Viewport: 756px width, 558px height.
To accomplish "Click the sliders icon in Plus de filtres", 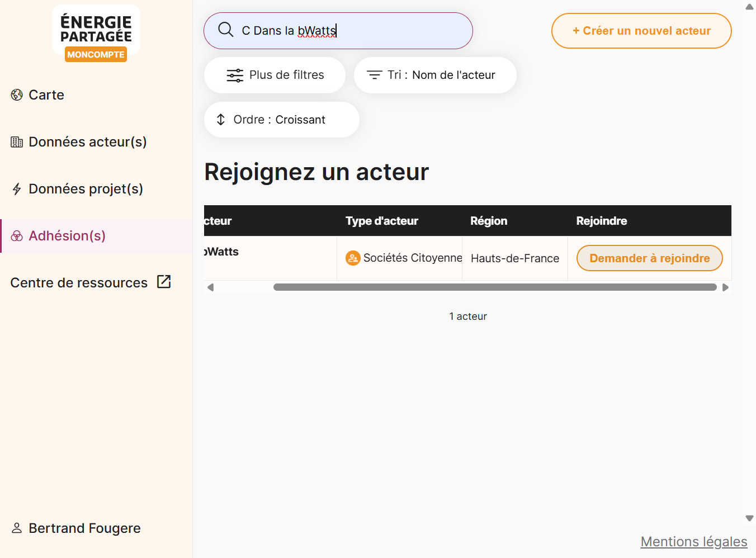I will coord(235,75).
